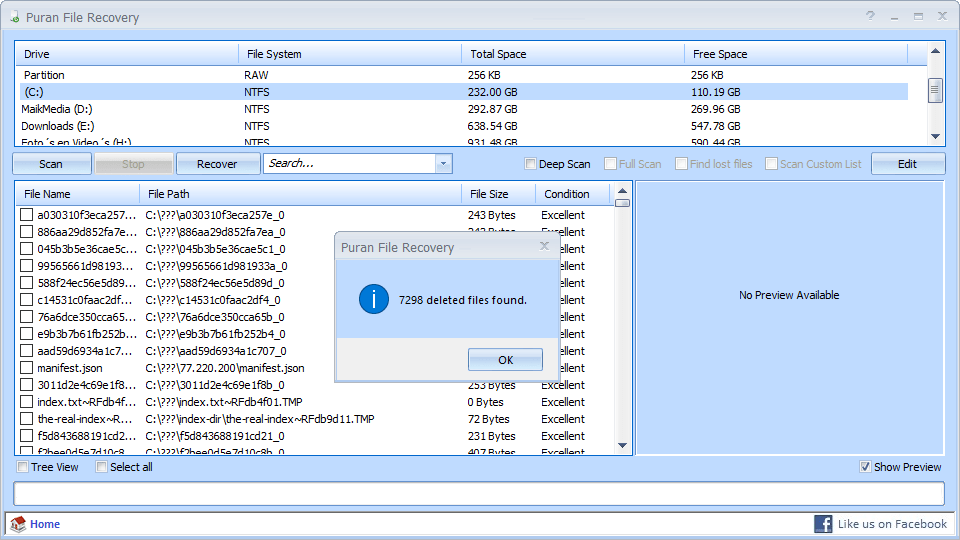Sort files by Condition header
The image size is (960, 540).
(573, 194)
